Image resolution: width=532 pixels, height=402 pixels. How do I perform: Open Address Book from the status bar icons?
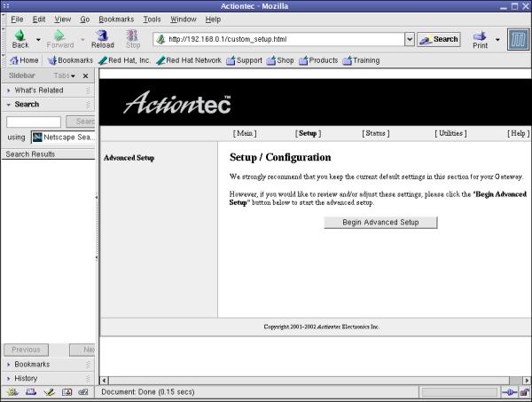coord(66,392)
